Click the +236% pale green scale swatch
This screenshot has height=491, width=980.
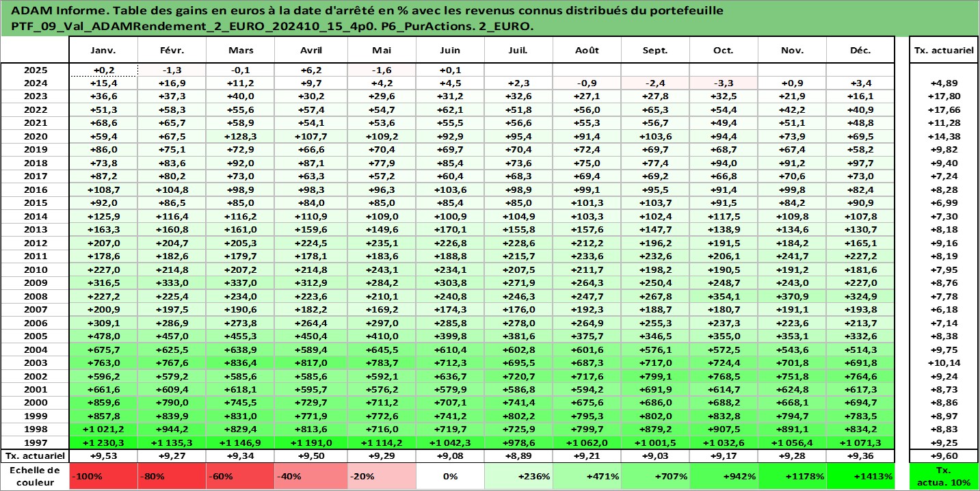pos(518,476)
